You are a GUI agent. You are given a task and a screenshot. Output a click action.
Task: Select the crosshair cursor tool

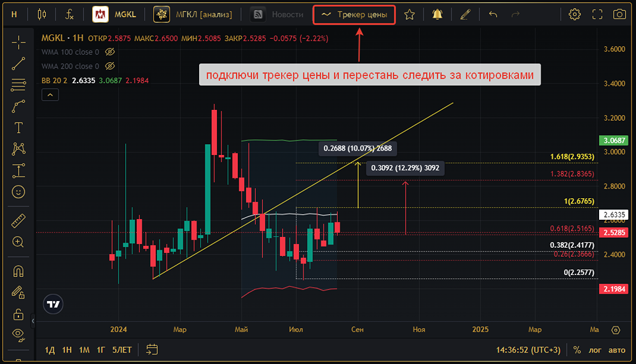[x=18, y=42]
